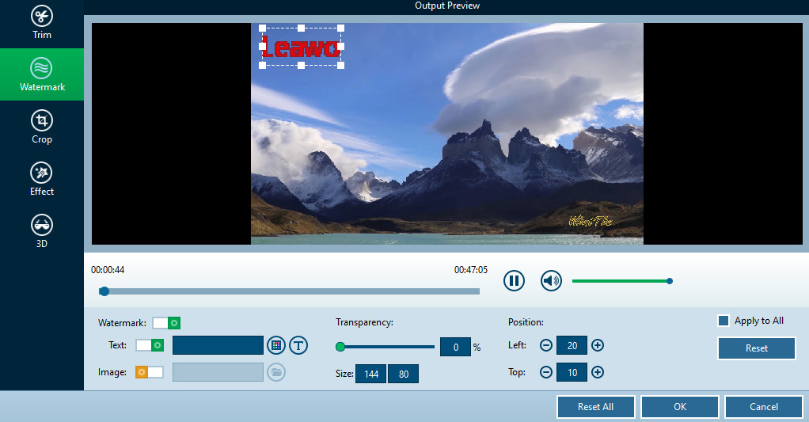Confirm with the OK button
The image size is (809, 422).
tap(679, 407)
